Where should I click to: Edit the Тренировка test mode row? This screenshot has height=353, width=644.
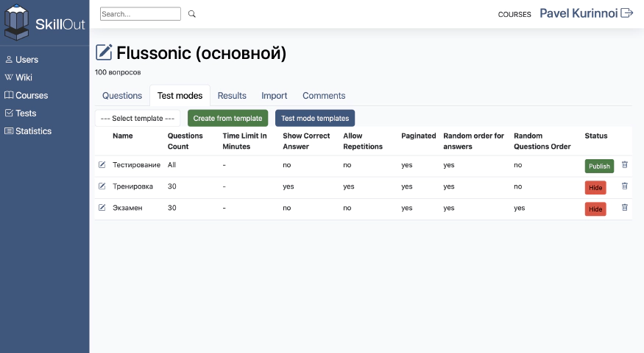(102, 186)
